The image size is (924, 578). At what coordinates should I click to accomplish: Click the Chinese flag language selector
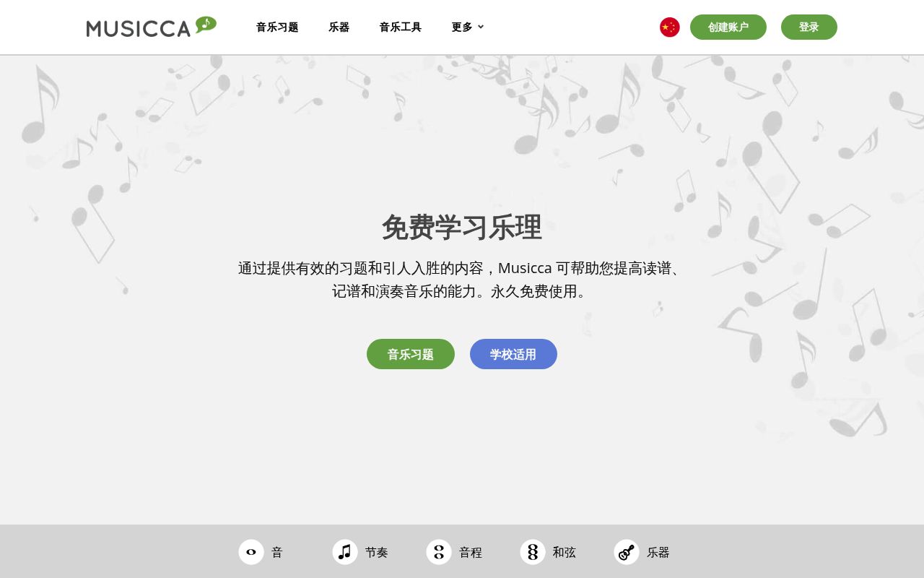(x=669, y=27)
